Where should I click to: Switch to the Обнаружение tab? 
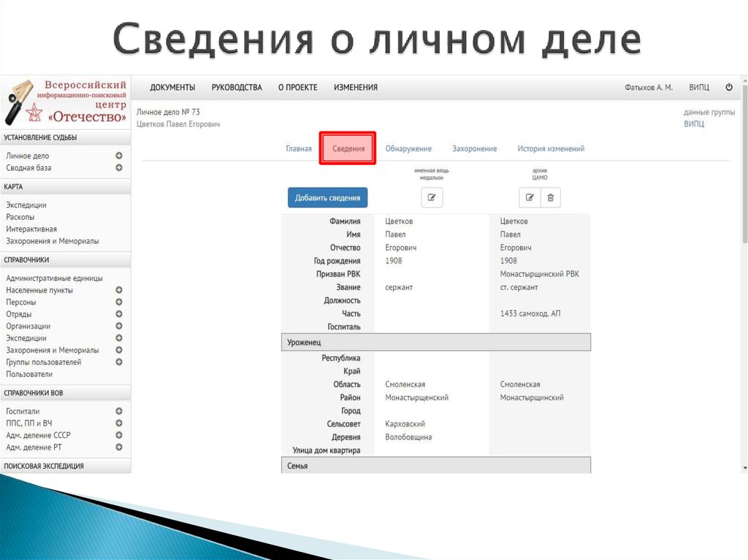click(x=409, y=147)
